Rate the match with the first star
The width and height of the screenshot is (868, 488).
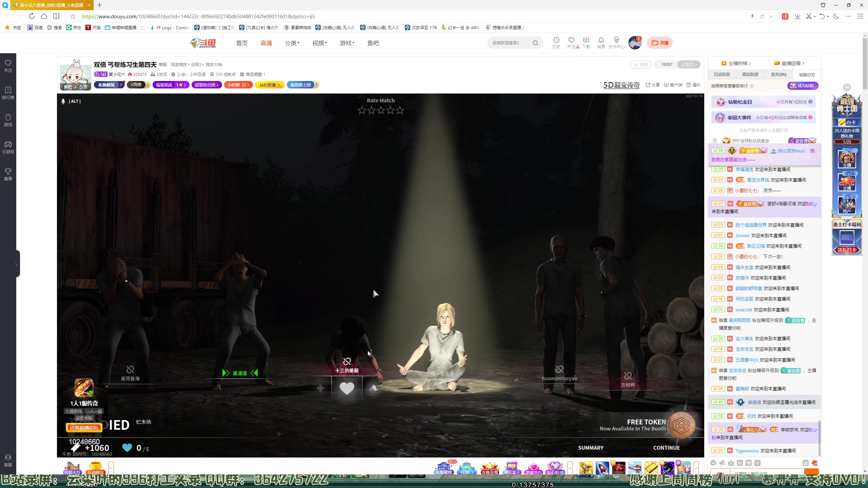362,110
